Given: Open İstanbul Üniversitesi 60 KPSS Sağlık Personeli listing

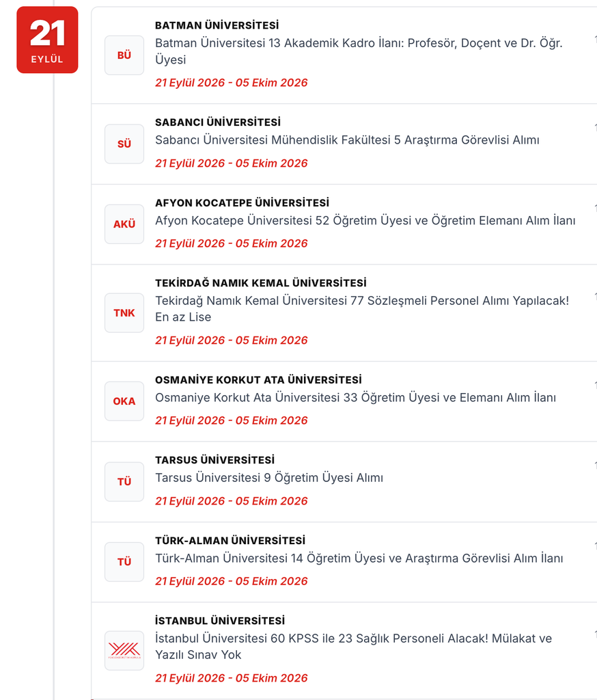Looking at the screenshot, I should [x=353, y=647].
